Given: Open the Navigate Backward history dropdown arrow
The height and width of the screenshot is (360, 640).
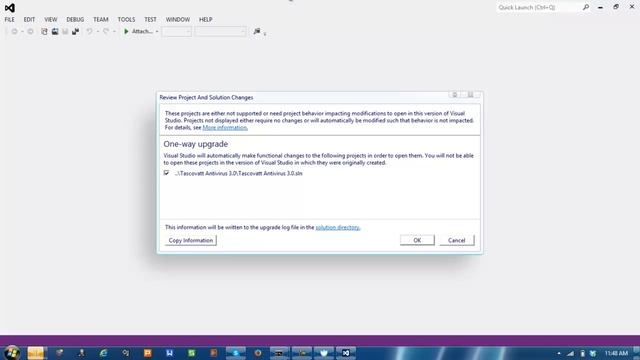Looking at the screenshot, I should coord(22,31).
